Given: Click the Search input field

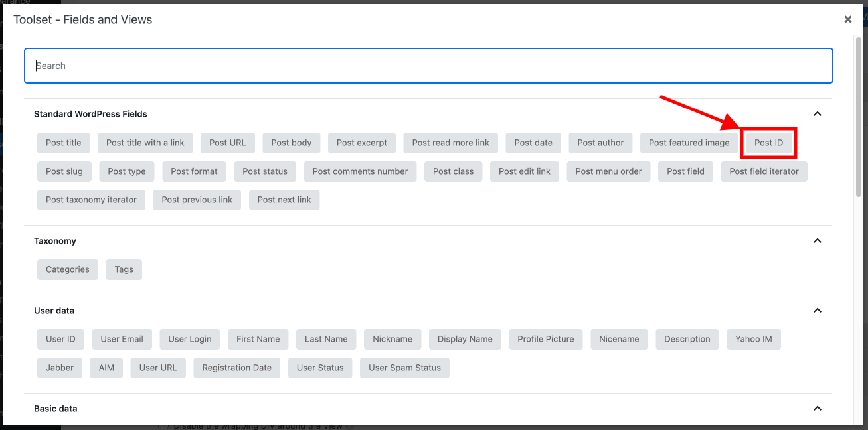Looking at the screenshot, I should point(428,66).
